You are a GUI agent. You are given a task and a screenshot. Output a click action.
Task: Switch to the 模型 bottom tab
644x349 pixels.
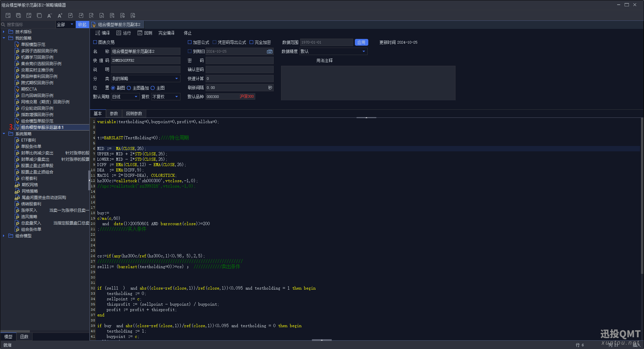pyautogui.click(x=8, y=337)
